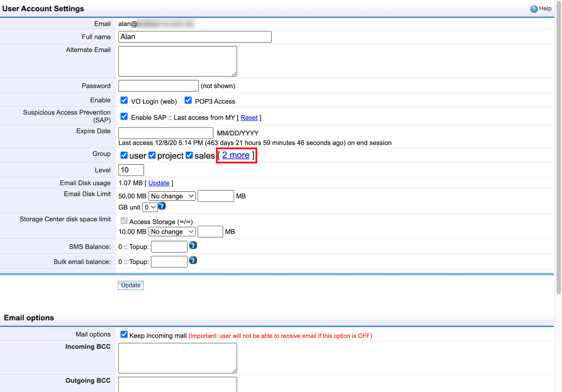Screen dimensions: 562x392
Task: Toggle the POP3 Access checkbox
Action: (188, 100)
